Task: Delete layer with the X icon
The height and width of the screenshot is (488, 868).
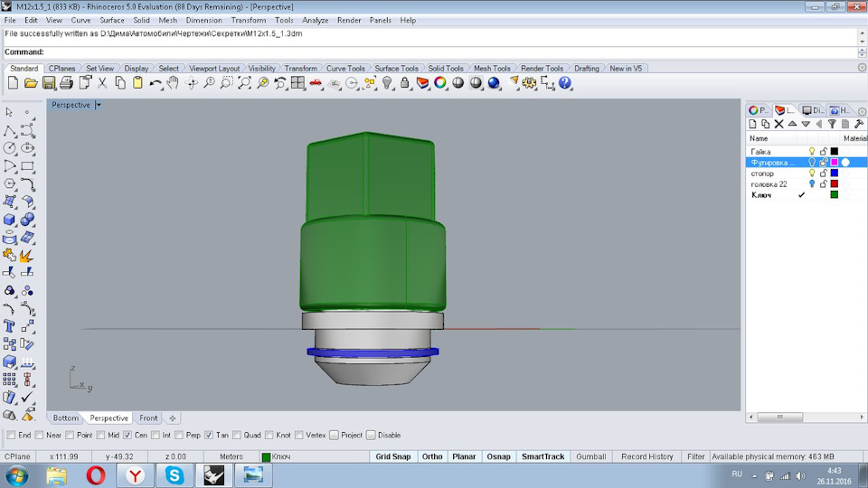Action: (x=778, y=124)
